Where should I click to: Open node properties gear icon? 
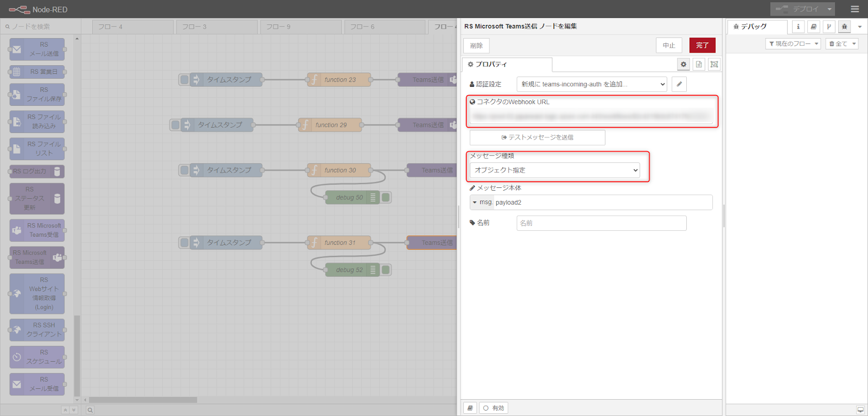(x=684, y=65)
